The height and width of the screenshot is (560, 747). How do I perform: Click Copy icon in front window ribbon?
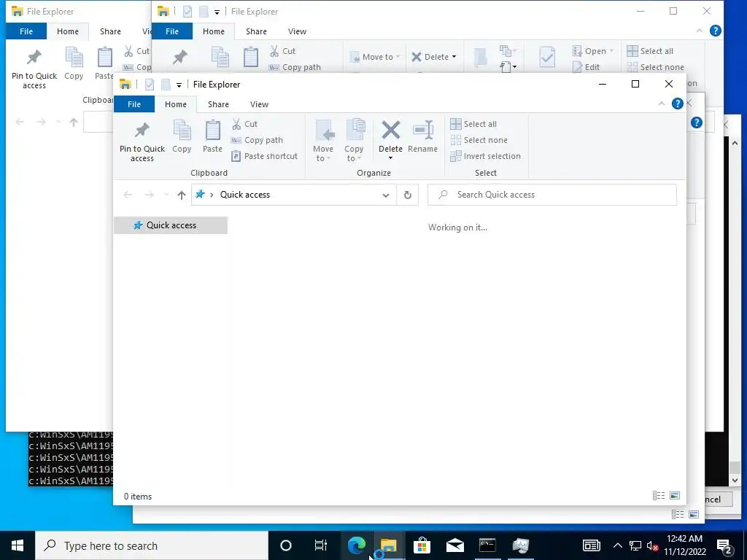[182, 136]
